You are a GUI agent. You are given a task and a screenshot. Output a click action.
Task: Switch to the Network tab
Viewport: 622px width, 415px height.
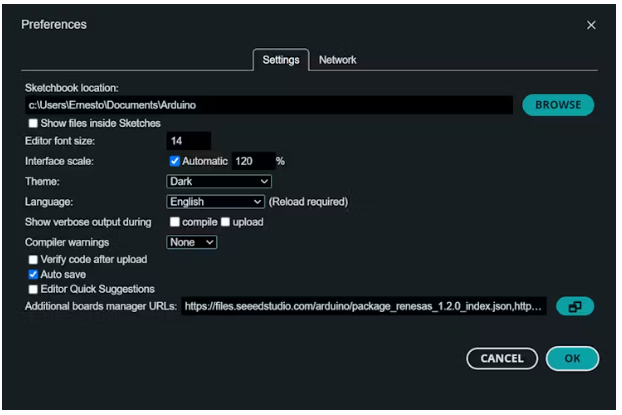coord(337,60)
